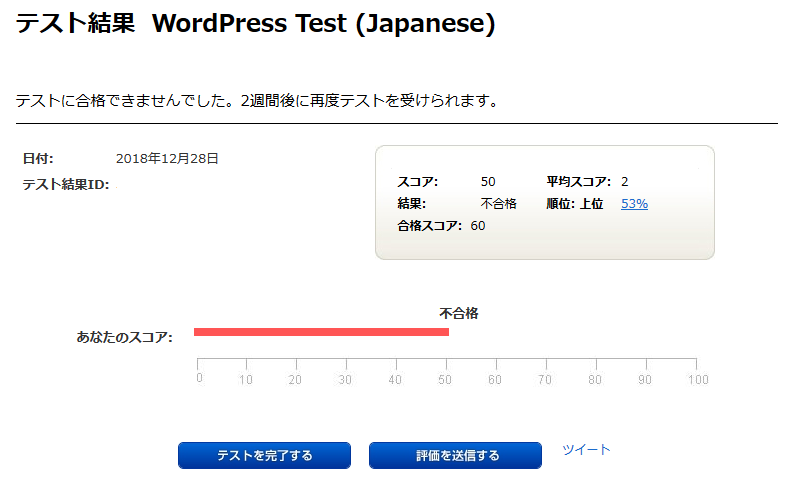Screen dimensions: 786x486
Task: Click the average score value 2
Action: click(625, 181)
